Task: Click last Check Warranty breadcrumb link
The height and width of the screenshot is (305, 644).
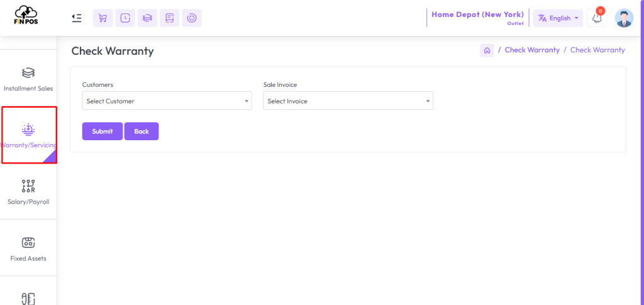Action: pos(597,50)
